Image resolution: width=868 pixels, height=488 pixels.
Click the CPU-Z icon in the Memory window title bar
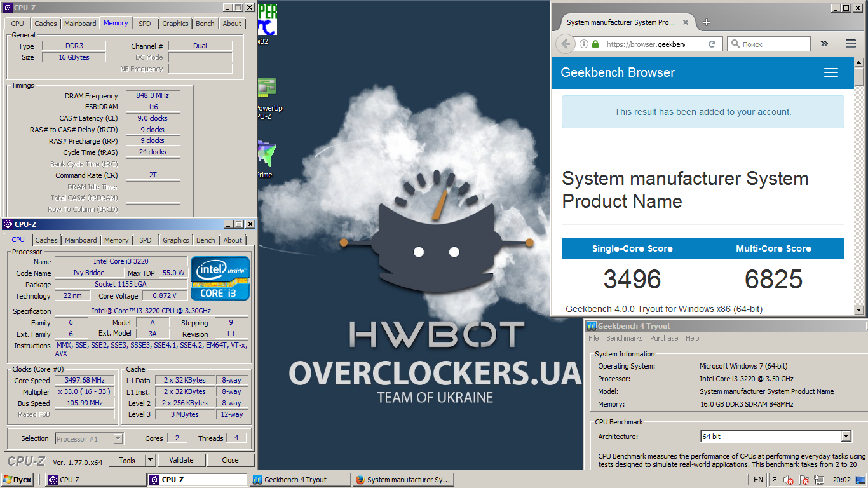point(8,8)
